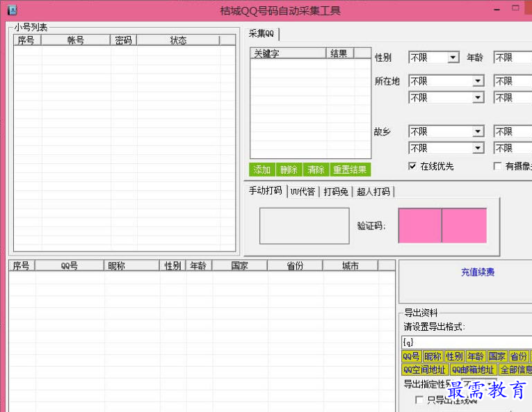The height and width of the screenshot is (412, 532).
Task: Click the 性别 column header in results table
Action: click(172, 265)
